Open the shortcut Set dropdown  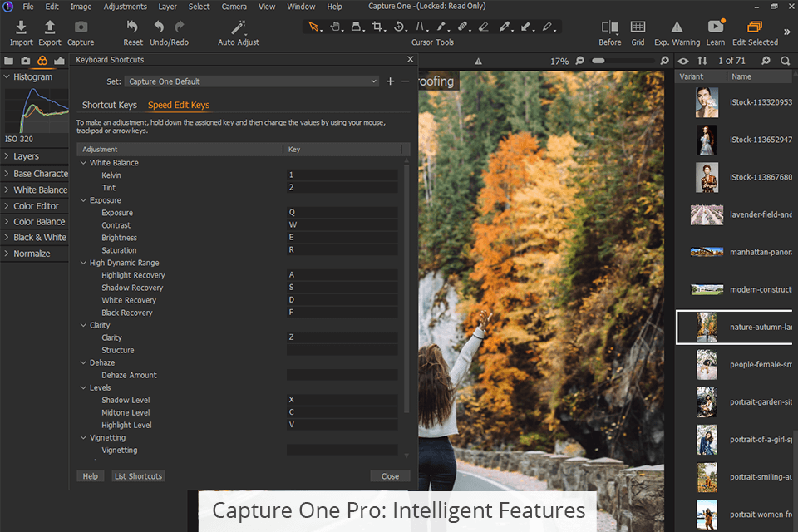pos(252,81)
